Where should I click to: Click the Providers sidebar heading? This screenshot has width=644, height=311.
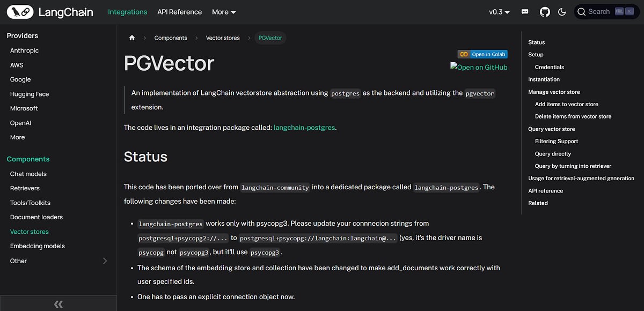pyautogui.click(x=22, y=35)
